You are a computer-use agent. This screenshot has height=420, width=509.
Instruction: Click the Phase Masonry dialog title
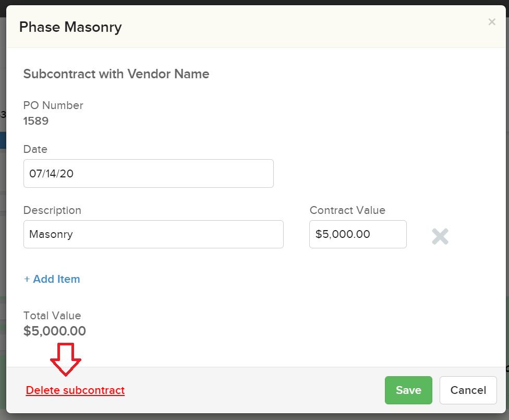click(70, 27)
